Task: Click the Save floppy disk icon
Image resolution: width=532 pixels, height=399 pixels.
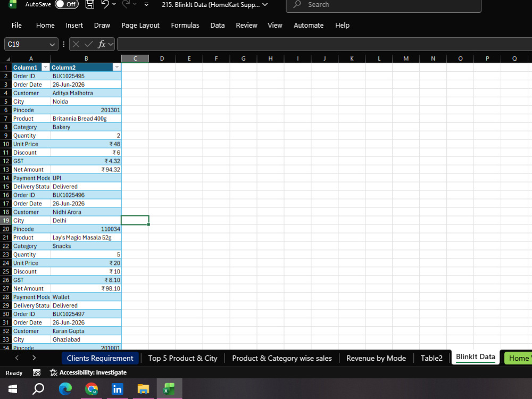Action: [x=89, y=4]
